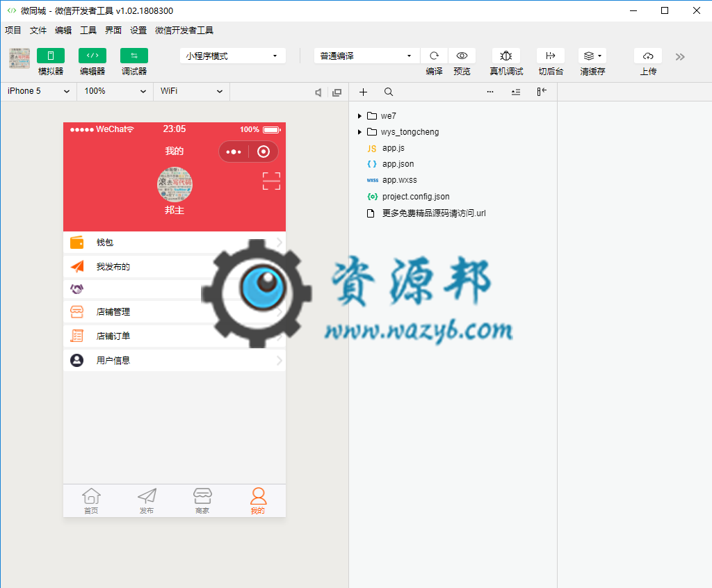Select the we7 folder
This screenshot has width=712, height=588.
tap(388, 116)
